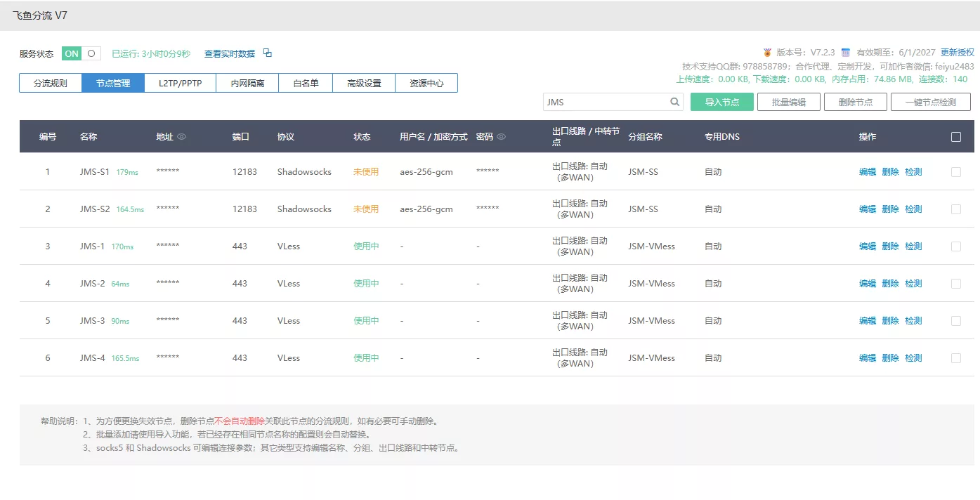Edit the JMS-2 node
The image size is (980, 500).
tap(868, 283)
